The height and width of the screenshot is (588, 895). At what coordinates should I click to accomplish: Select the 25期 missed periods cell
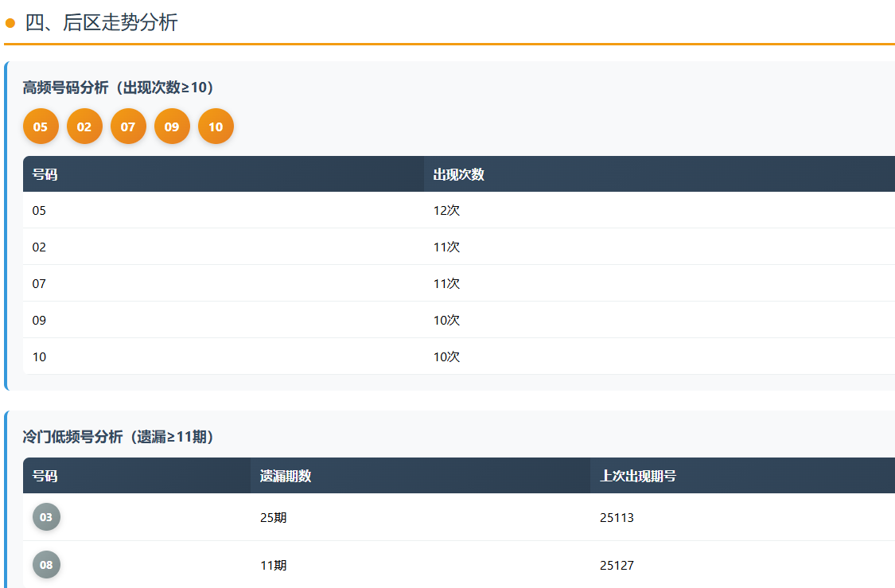[x=273, y=518]
